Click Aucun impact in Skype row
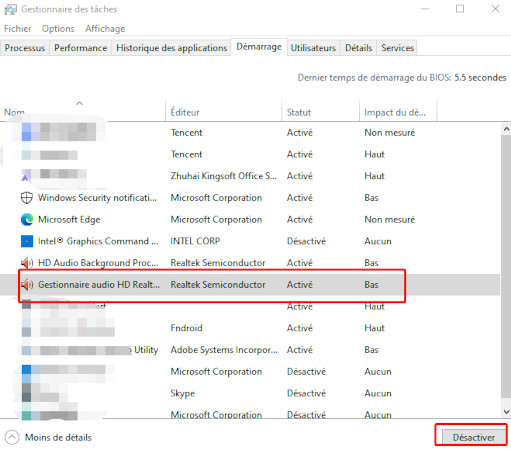 378,393
